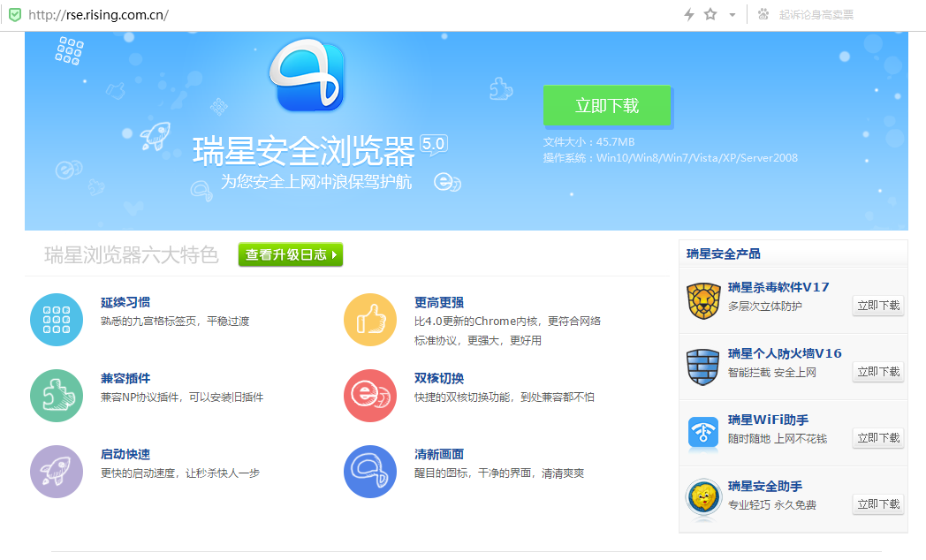Click the blue WiFi助手 icon
The width and height of the screenshot is (926, 560).
coord(702,434)
